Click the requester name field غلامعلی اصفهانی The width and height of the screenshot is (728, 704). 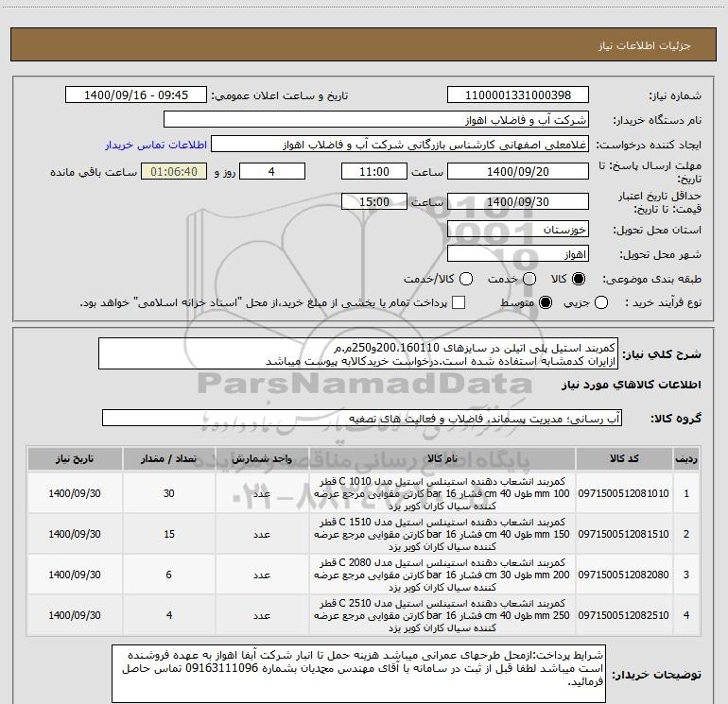400,145
